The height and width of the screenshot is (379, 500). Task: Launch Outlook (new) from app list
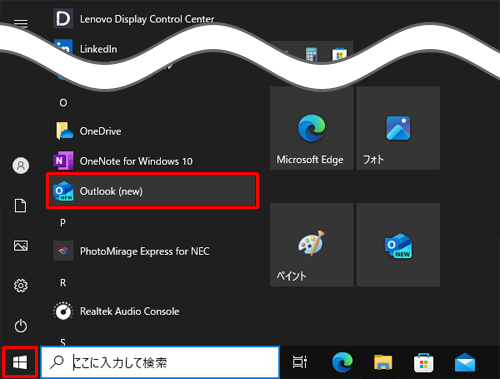pos(153,191)
